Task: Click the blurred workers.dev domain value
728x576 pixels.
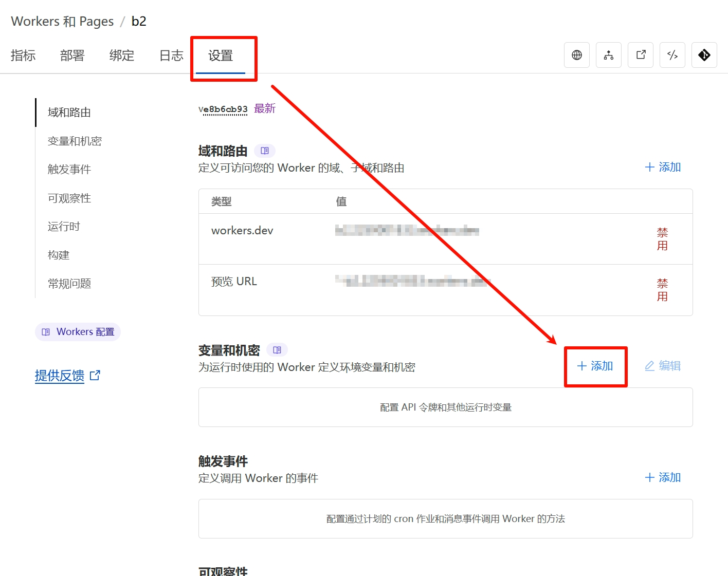Action: pyautogui.click(x=407, y=230)
